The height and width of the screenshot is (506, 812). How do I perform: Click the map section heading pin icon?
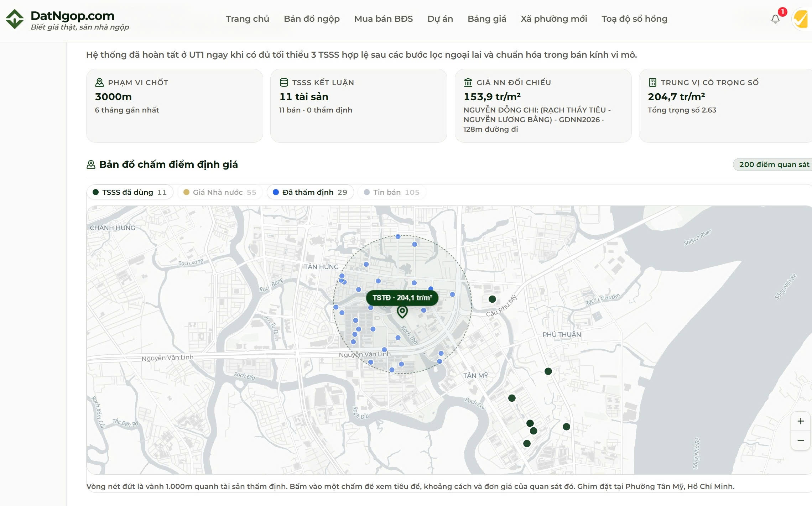(x=91, y=165)
